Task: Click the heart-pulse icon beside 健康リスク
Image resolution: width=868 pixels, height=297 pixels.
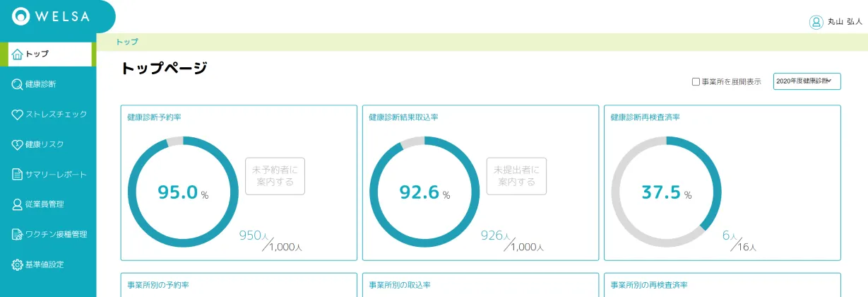Action: click(18, 144)
